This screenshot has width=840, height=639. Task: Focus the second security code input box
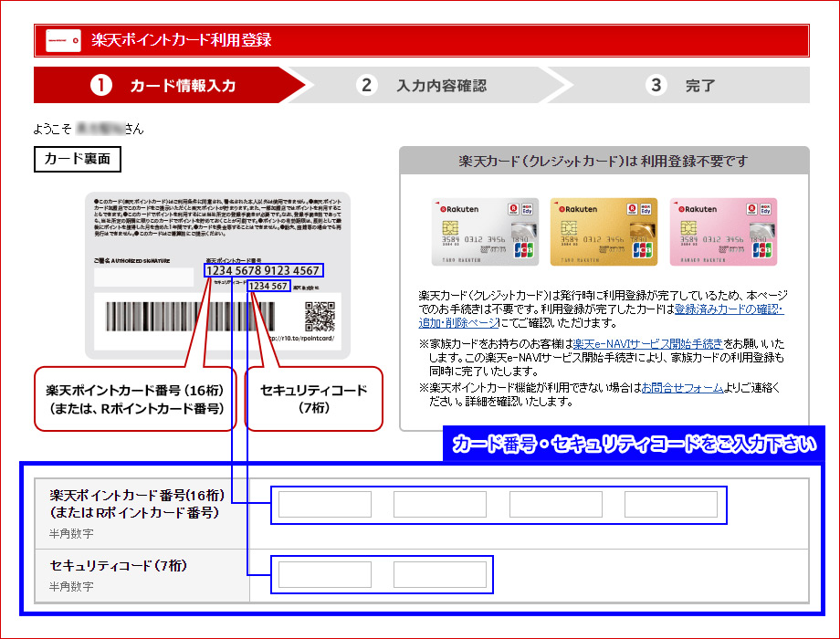[x=440, y=574]
